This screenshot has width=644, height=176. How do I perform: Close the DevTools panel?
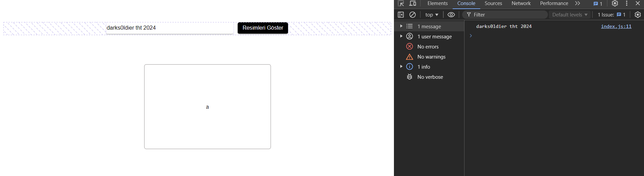click(x=638, y=3)
